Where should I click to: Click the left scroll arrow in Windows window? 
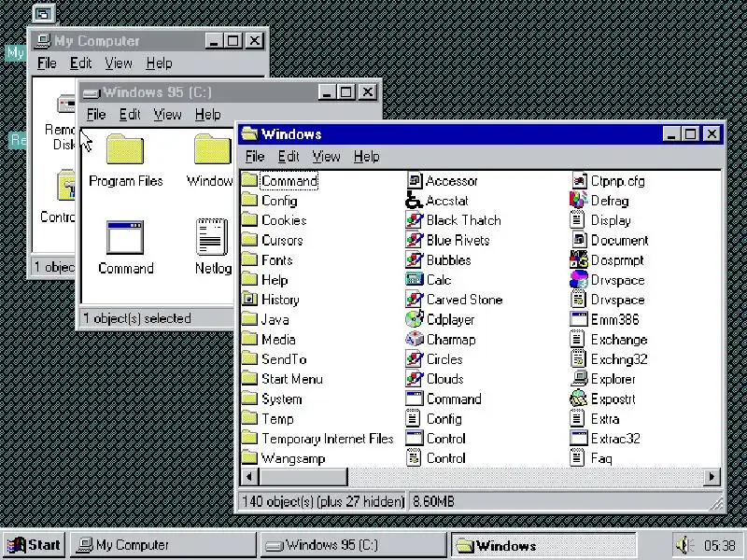coord(249,476)
